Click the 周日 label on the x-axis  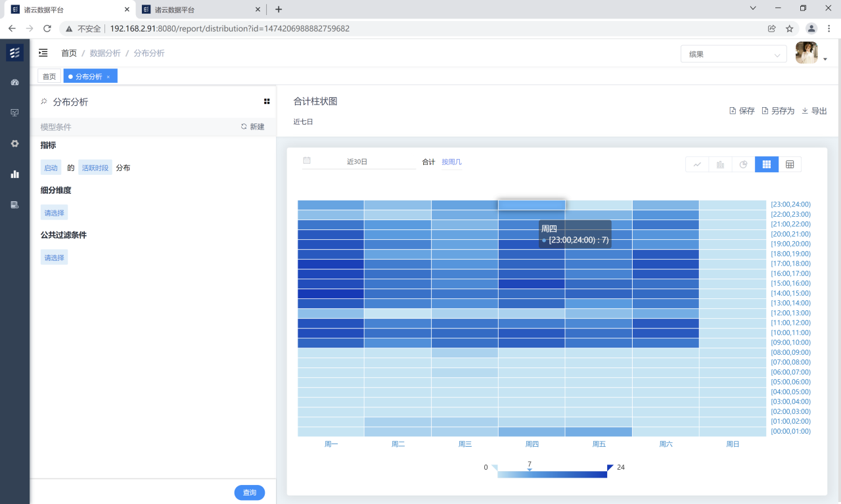tap(733, 444)
